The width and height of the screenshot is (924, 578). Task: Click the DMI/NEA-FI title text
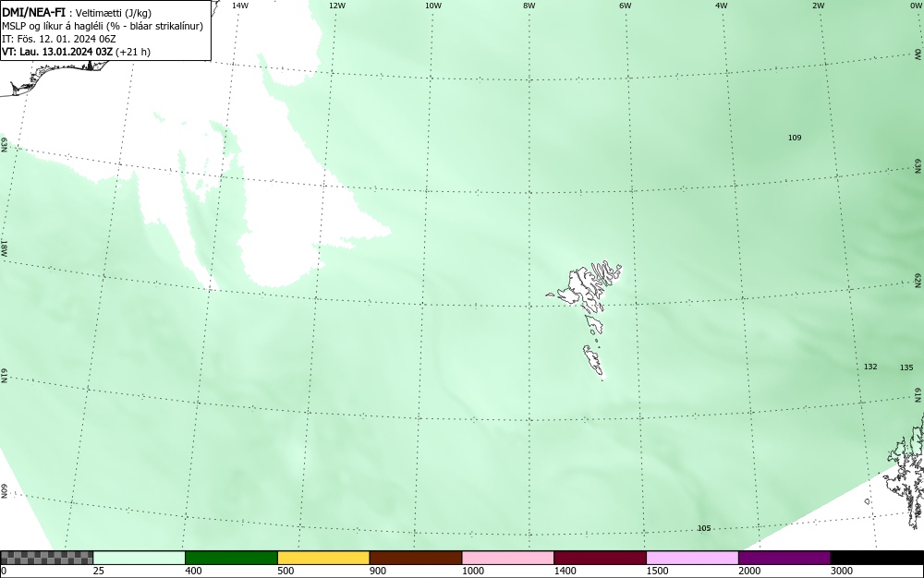[33, 12]
